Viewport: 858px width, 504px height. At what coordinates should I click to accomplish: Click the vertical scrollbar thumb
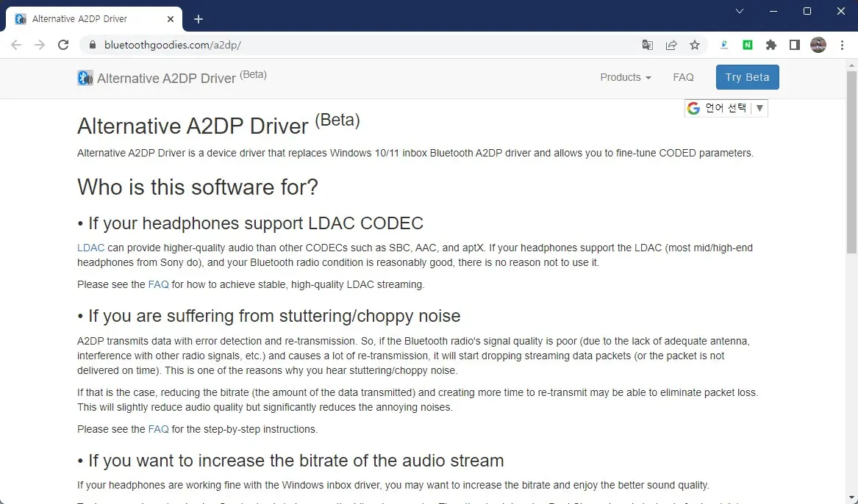pos(852,162)
